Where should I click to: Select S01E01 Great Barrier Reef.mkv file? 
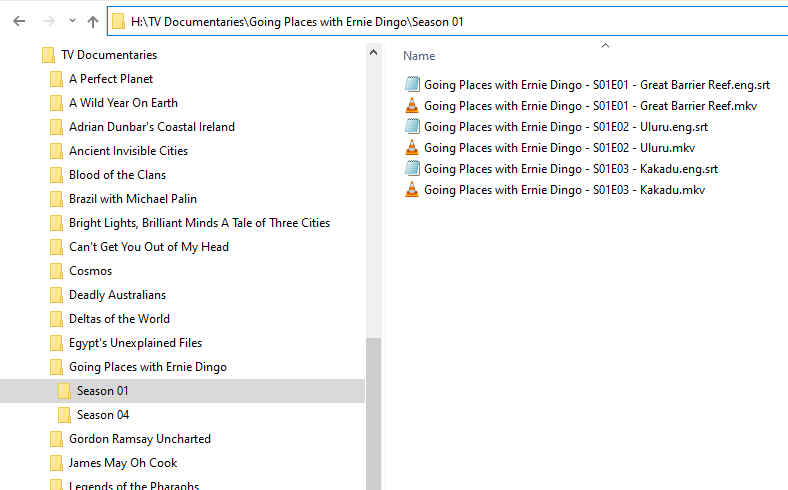click(x=590, y=106)
